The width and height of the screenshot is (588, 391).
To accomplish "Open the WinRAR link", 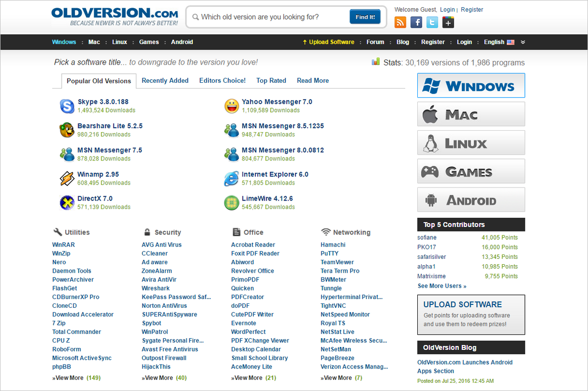I will pyautogui.click(x=64, y=245).
